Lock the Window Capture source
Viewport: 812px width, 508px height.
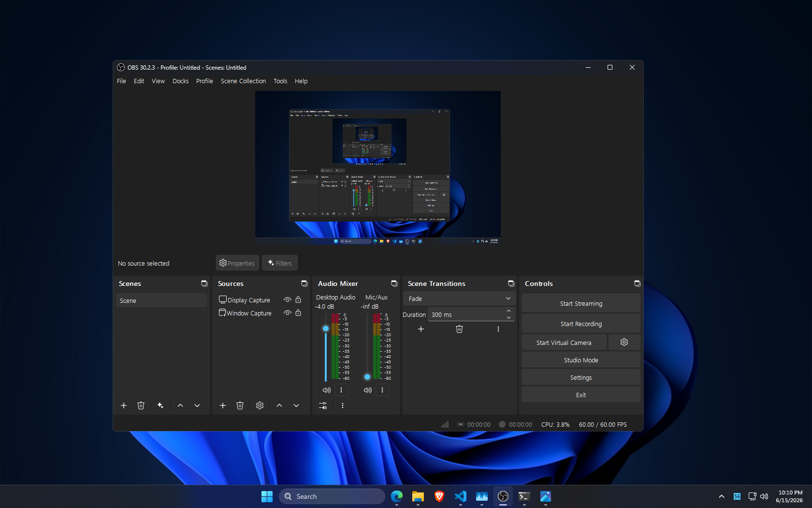pyautogui.click(x=298, y=313)
